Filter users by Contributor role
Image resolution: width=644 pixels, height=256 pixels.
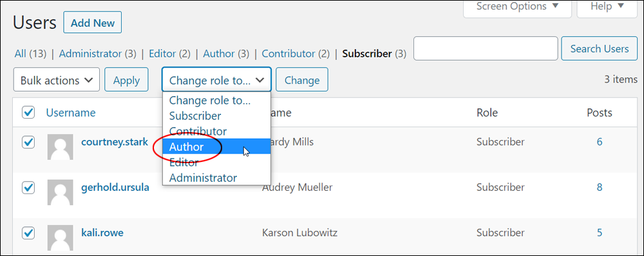[296, 54]
